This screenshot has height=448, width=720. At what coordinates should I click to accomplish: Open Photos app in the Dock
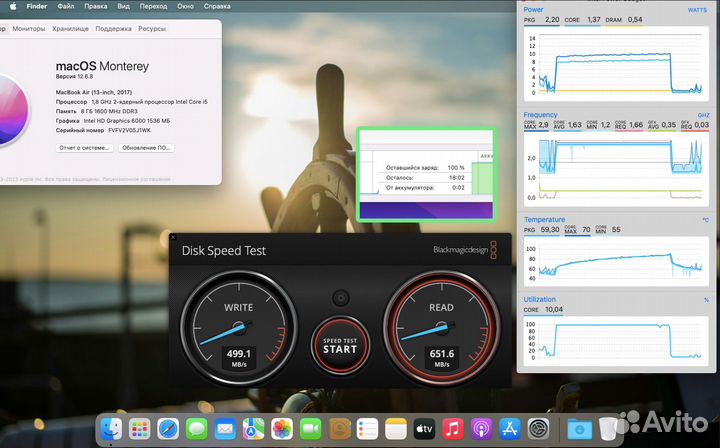[282, 430]
